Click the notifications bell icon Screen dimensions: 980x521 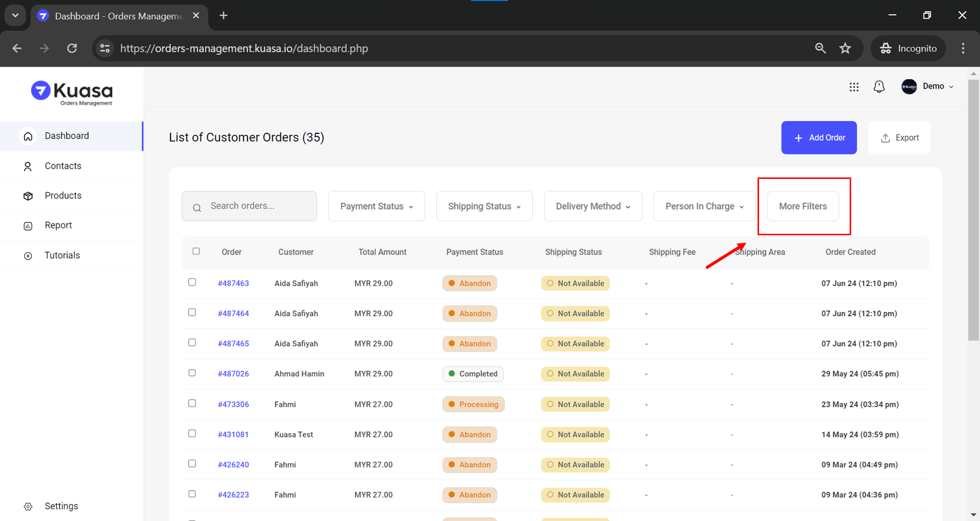pos(879,87)
